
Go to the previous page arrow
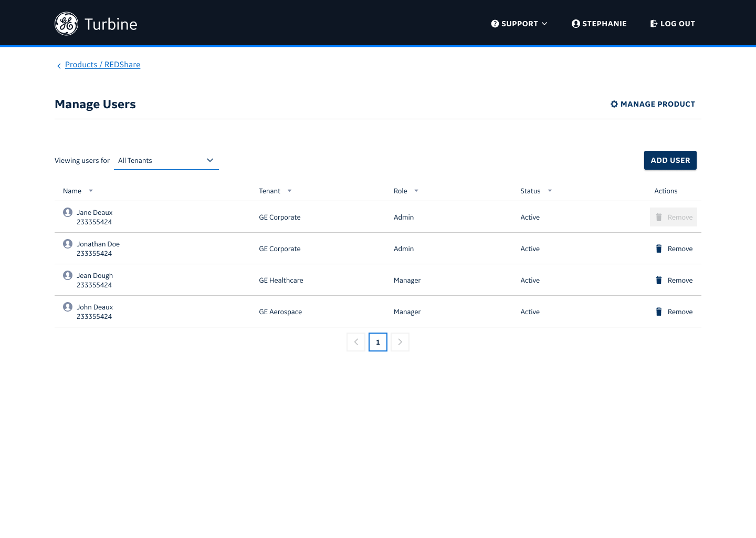click(356, 342)
